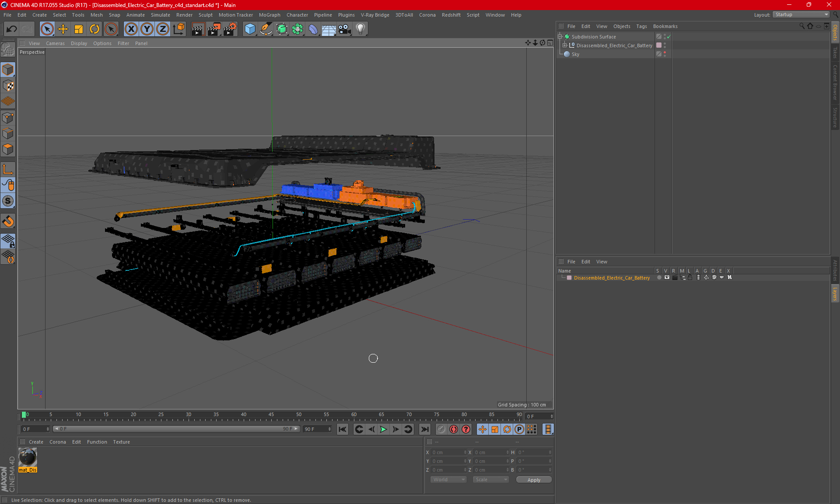Click the Viewport Solo S icon
The width and height of the screenshot is (840, 504).
pos(8,201)
